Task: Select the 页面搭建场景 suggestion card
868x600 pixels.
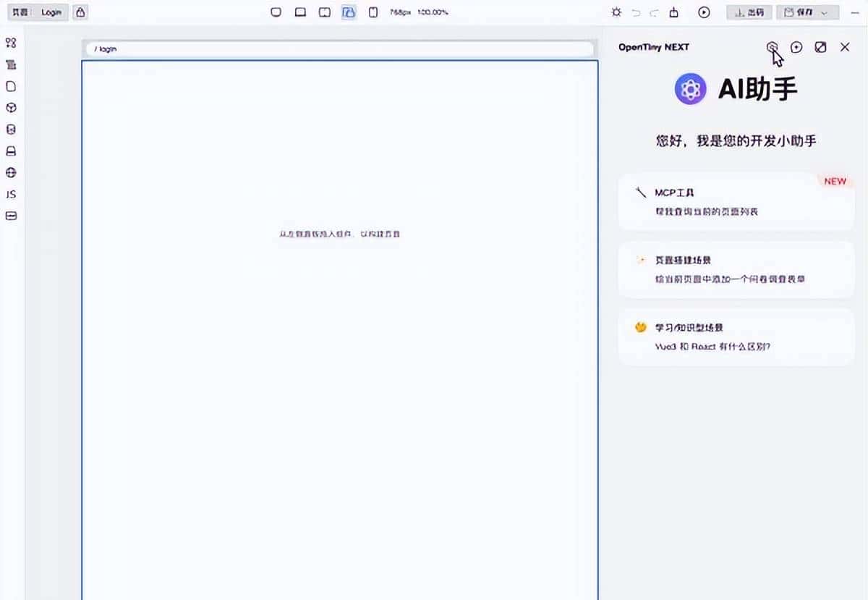Action: [x=736, y=269]
